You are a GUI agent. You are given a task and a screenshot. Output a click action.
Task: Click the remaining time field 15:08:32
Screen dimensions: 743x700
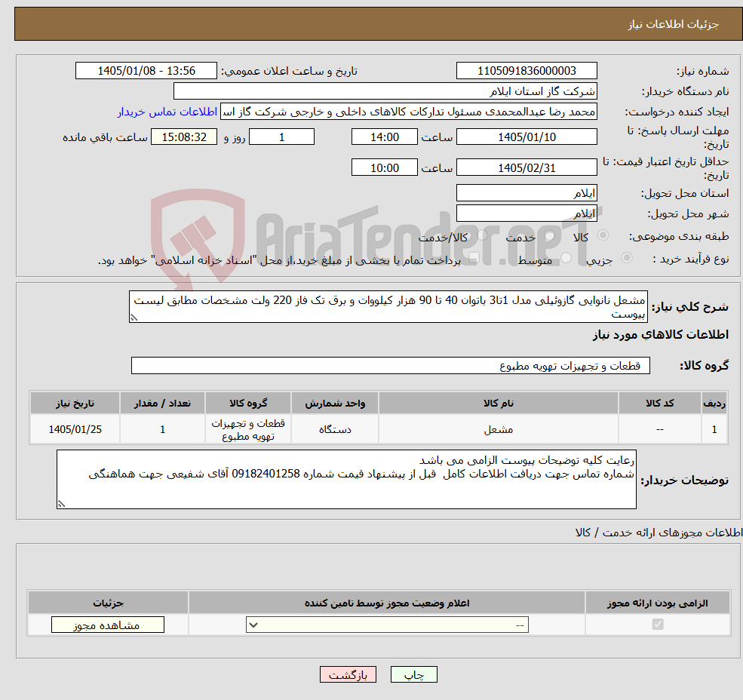[184, 137]
